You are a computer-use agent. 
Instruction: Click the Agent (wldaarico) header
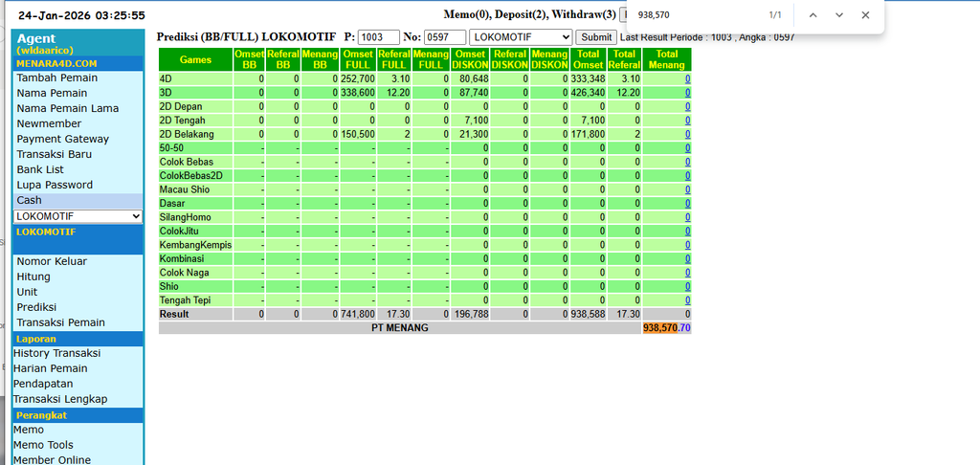(45, 43)
